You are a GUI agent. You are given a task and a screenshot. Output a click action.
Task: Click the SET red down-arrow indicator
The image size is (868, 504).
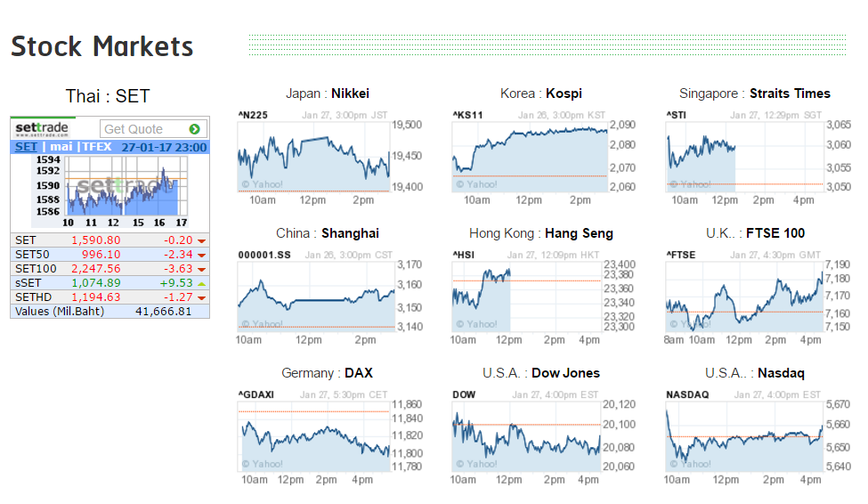click(201, 241)
